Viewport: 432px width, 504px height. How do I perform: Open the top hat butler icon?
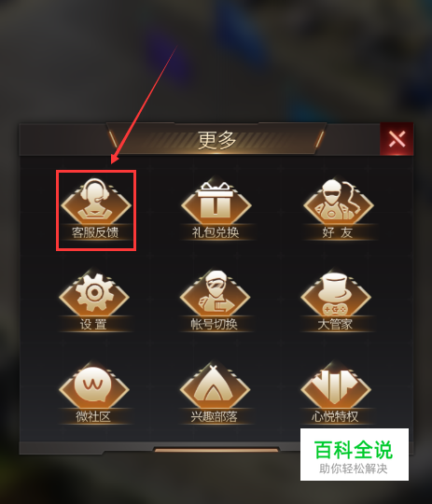(x=336, y=293)
